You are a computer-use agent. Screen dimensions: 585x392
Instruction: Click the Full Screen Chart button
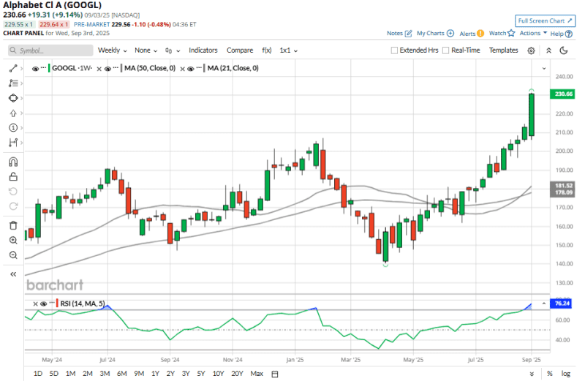tap(544, 20)
